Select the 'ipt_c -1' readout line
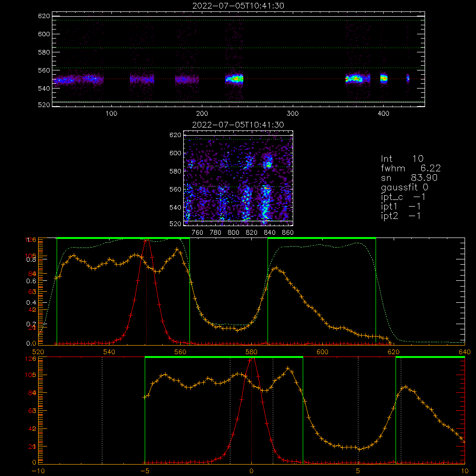Viewport: 476px width, 476px height. [404, 197]
